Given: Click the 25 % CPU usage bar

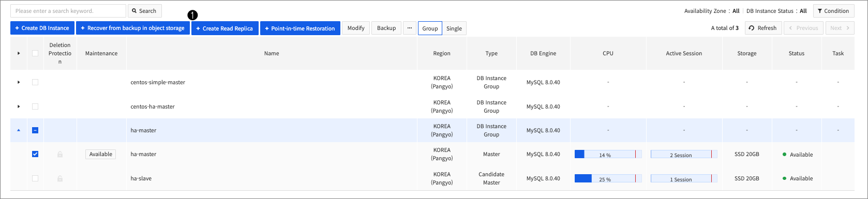Looking at the screenshot, I should click(x=608, y=179).
